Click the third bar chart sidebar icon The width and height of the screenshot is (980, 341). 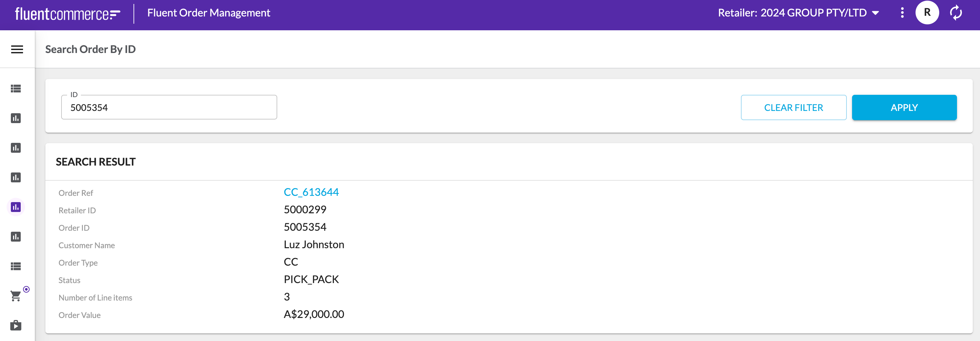coord(15,178)
